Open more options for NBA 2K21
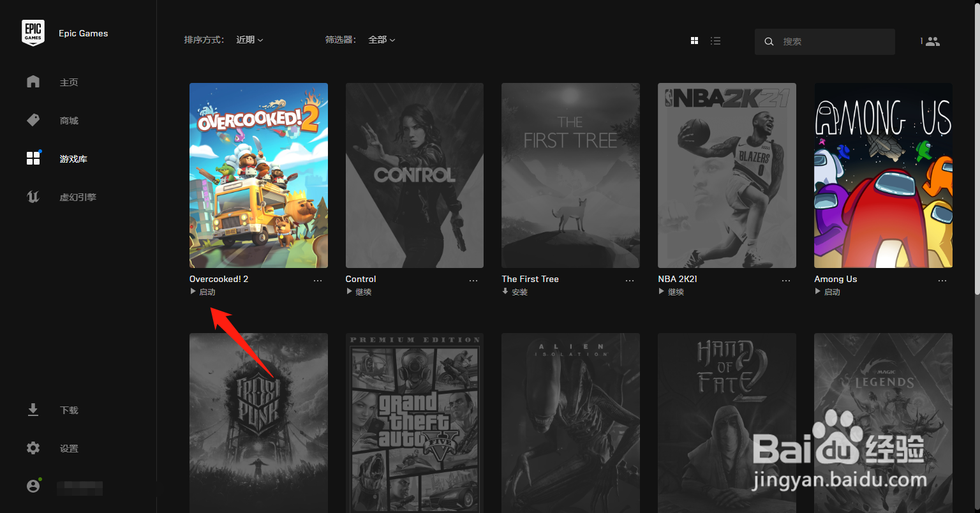The image size is (980, 513). pyautogui.click(x=786, y=280)
